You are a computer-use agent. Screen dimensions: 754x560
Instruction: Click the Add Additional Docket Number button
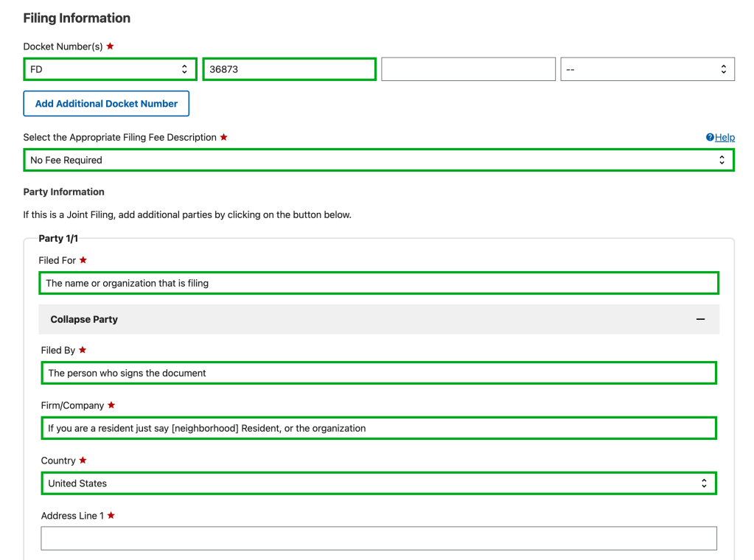point(106,104)
